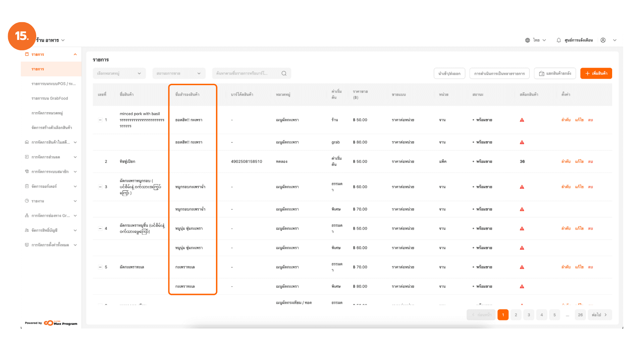Open the สถานะการขาย status dropdown
The width and height of the screenshot is (644, 362).
(x=178, y=73)
